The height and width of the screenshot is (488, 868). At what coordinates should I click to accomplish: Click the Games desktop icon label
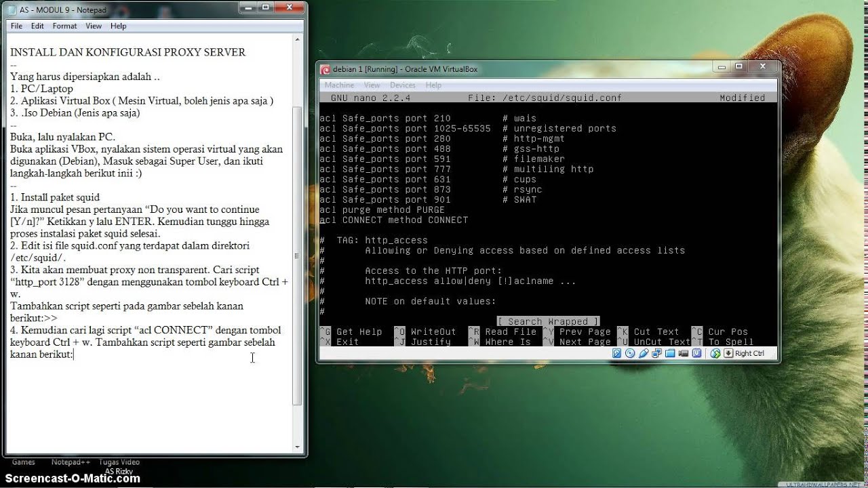click(24, 462)
